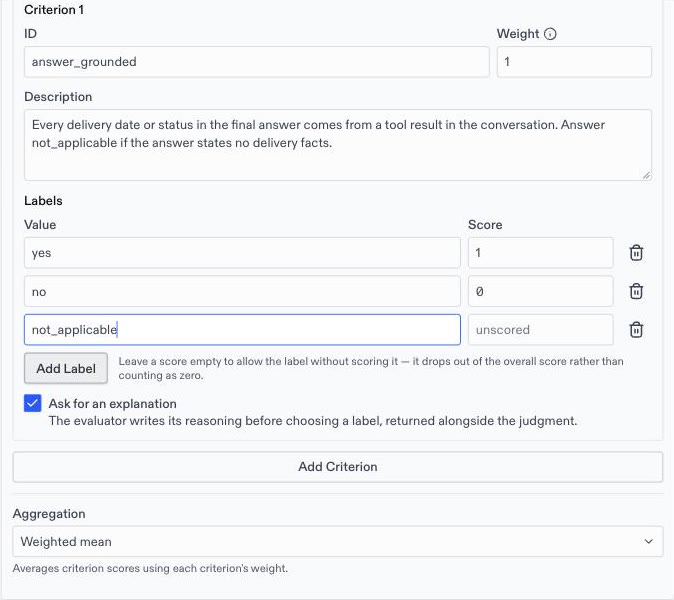The image size is (674, 600).
Task: Uncheck Ask for an explanation
Action: (33, 403)
